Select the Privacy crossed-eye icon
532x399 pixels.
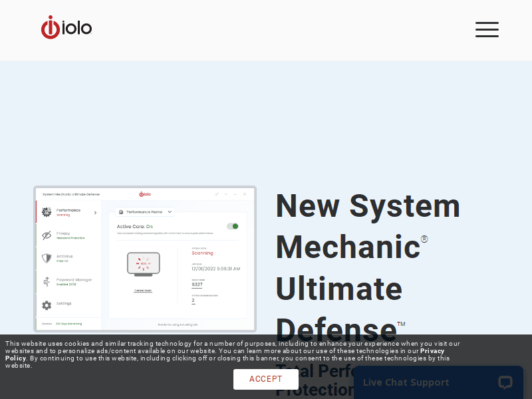(x=47, y=235)
